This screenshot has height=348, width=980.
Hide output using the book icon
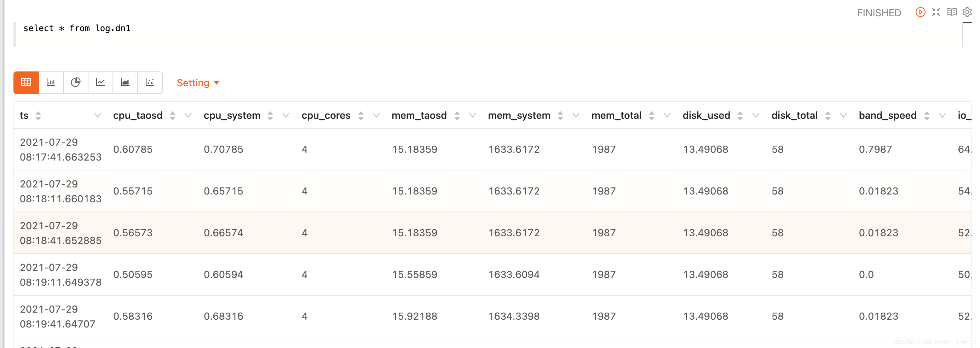pos(951,12)
